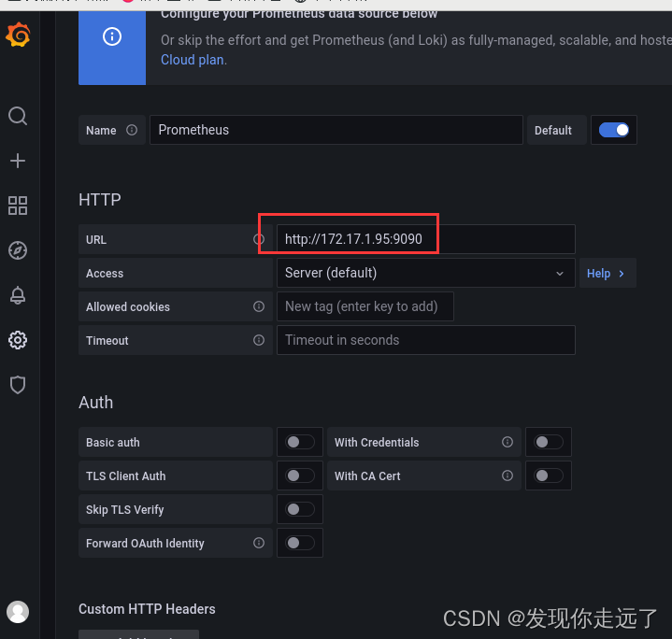Open the user profile avatar
The image size is (672, 639).
click(x=18, y=612)
